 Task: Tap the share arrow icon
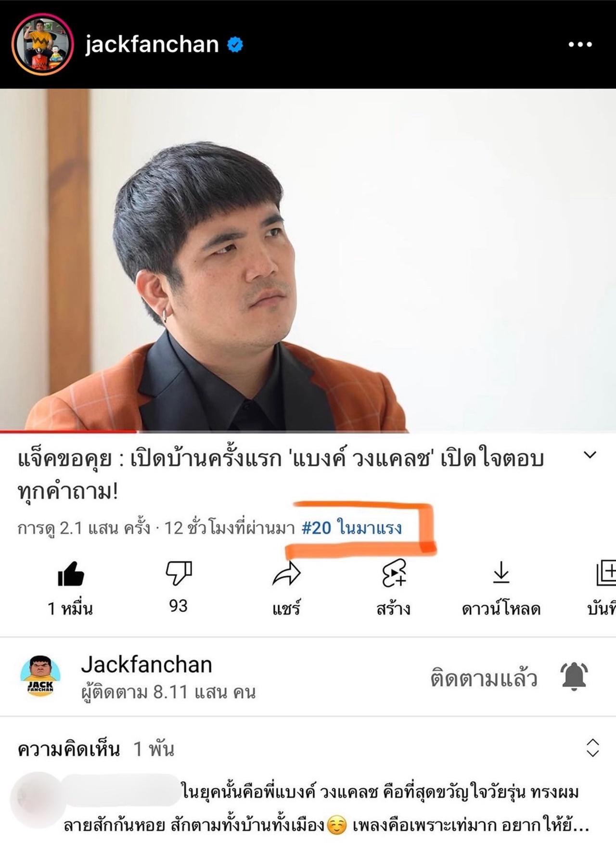point(286,574)
